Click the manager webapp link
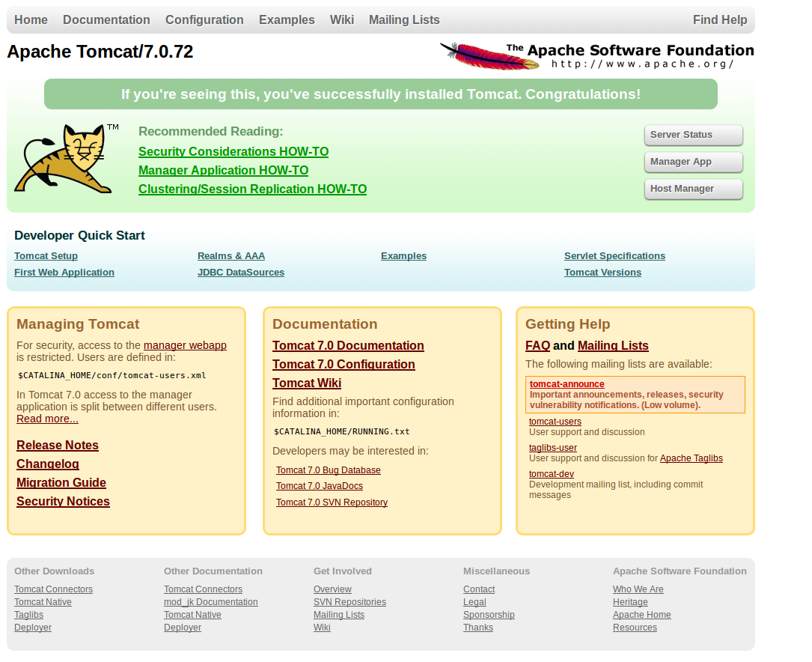The width and height of the screenshot is (812, 662). (185, 345)
